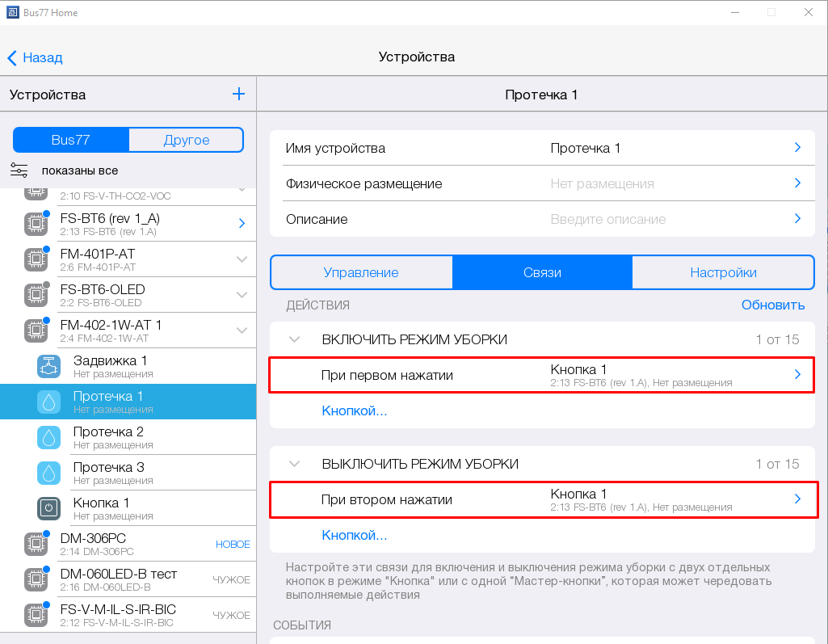Click the Описание input field
Screen dimensions: 828x644
(x=662, y=219)
